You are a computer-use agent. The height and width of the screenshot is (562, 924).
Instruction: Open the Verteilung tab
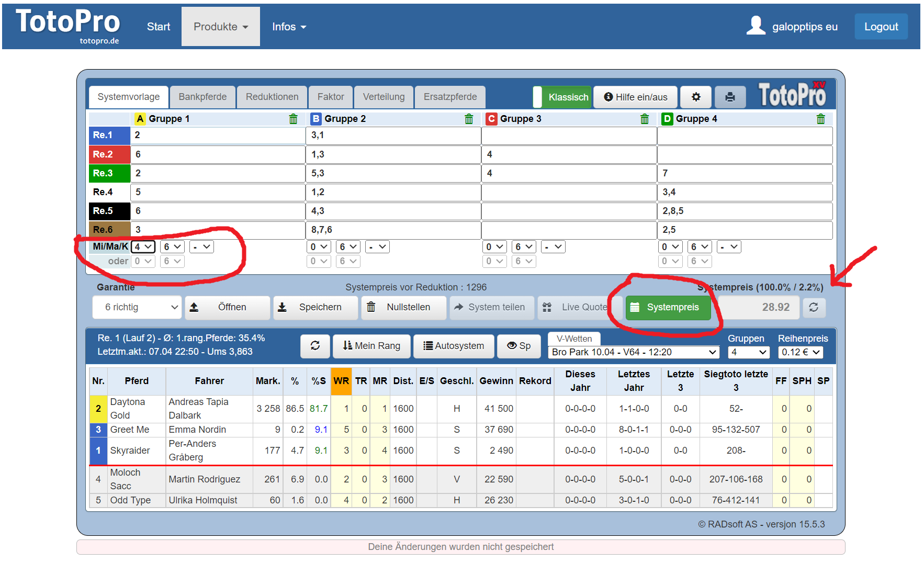tap(384, 97)
